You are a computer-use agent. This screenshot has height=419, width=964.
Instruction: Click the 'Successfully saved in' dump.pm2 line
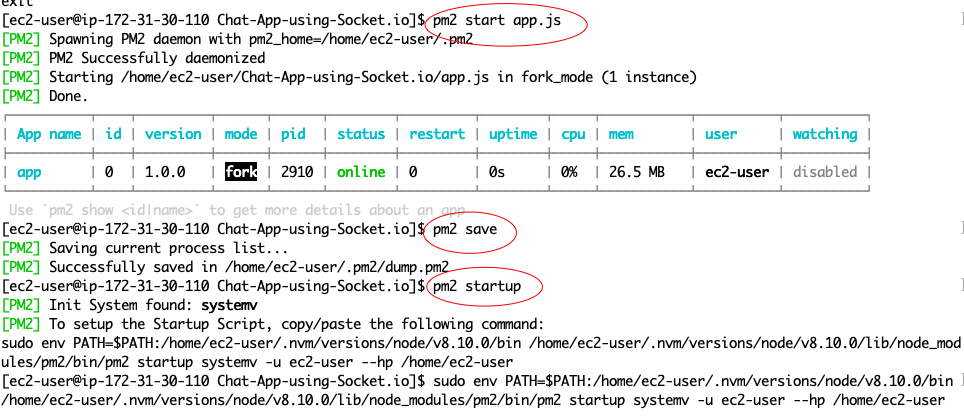click(225, 267)
